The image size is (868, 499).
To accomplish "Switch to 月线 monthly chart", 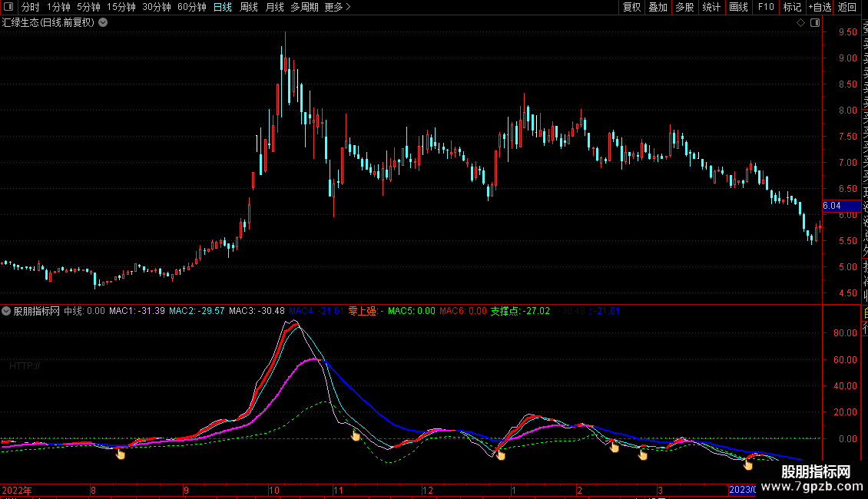I will [x=274, y=7].
